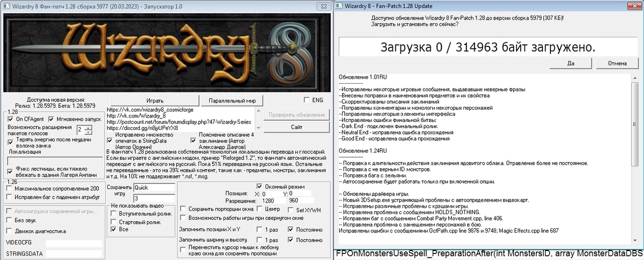The height and width of the screenshot is (260, 644).
Task: Select the postcount.net forum link line
Action: [179, 121]
